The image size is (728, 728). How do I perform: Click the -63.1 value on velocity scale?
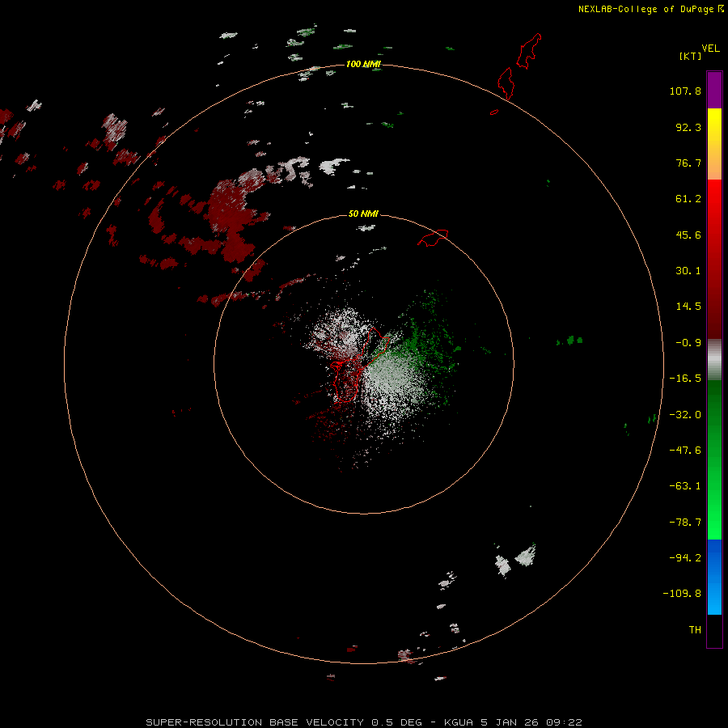coord(685,486)
